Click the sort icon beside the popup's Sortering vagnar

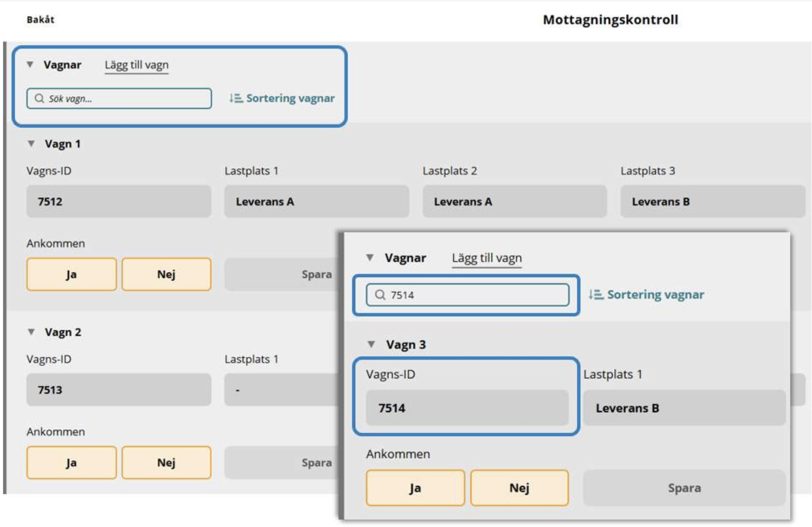click(595, 295)
